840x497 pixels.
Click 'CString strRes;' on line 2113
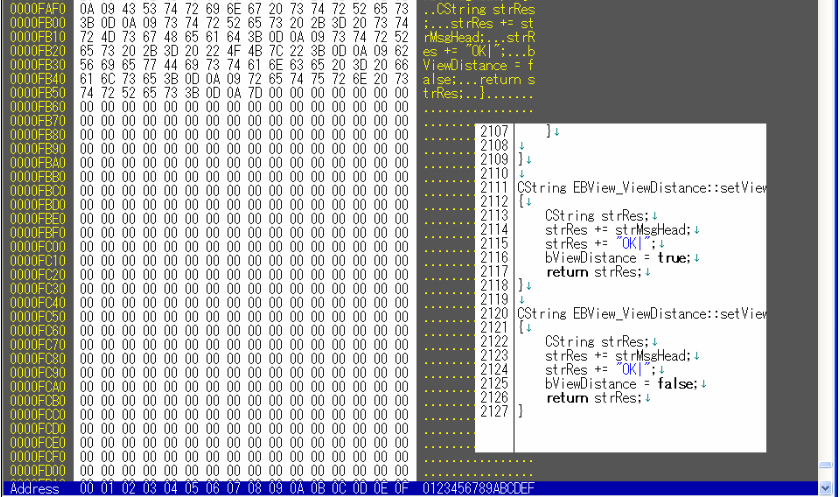coord(597,216)
